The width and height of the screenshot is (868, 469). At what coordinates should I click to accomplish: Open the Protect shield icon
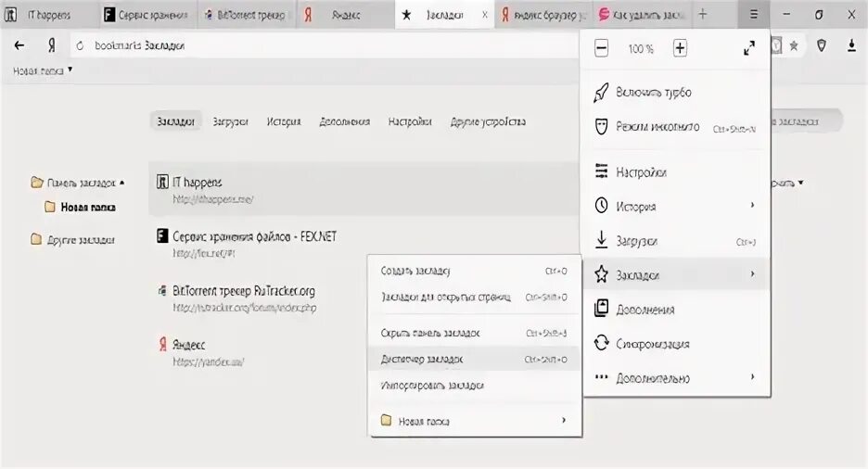click(x=822, y=46)
